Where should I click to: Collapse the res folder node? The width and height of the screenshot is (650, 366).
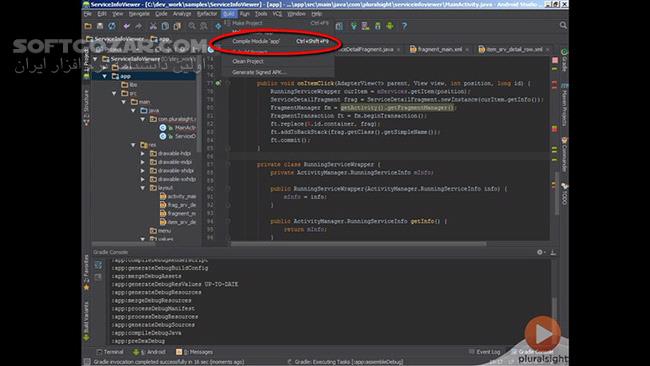(133, 145)
